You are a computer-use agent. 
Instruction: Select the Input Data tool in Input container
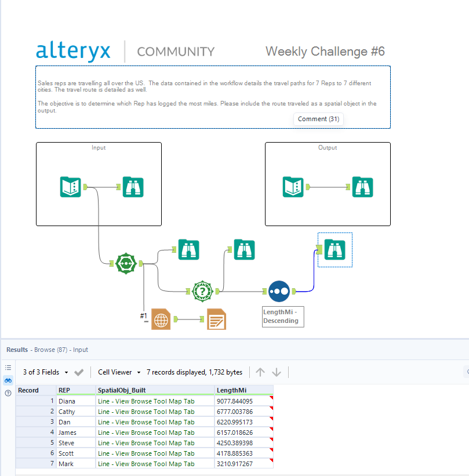[70, 187]
